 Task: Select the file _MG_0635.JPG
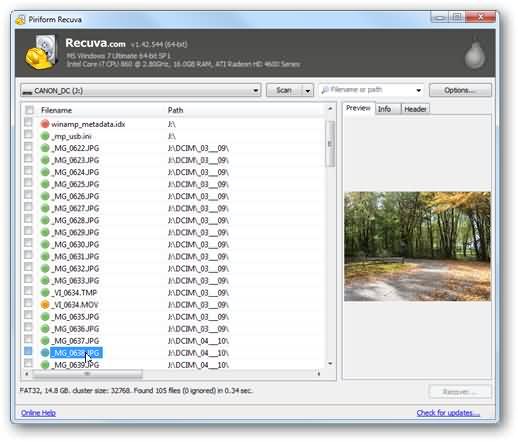tap(77, 317)
